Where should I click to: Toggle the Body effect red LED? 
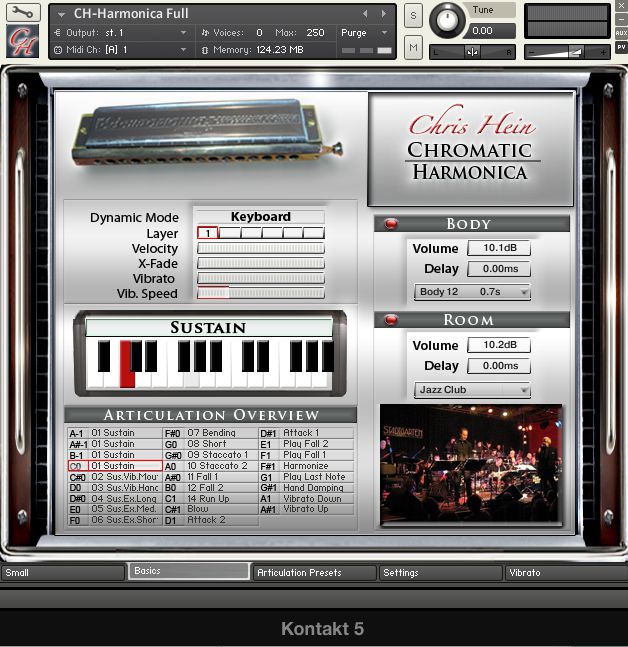pyautogui.click(x=390, y=224)
